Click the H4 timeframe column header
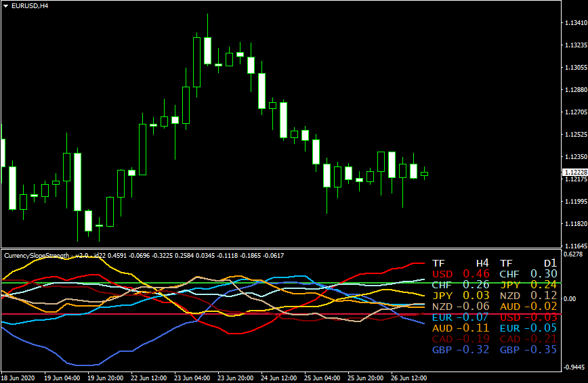The image size is (588, 383). [482, 262]
